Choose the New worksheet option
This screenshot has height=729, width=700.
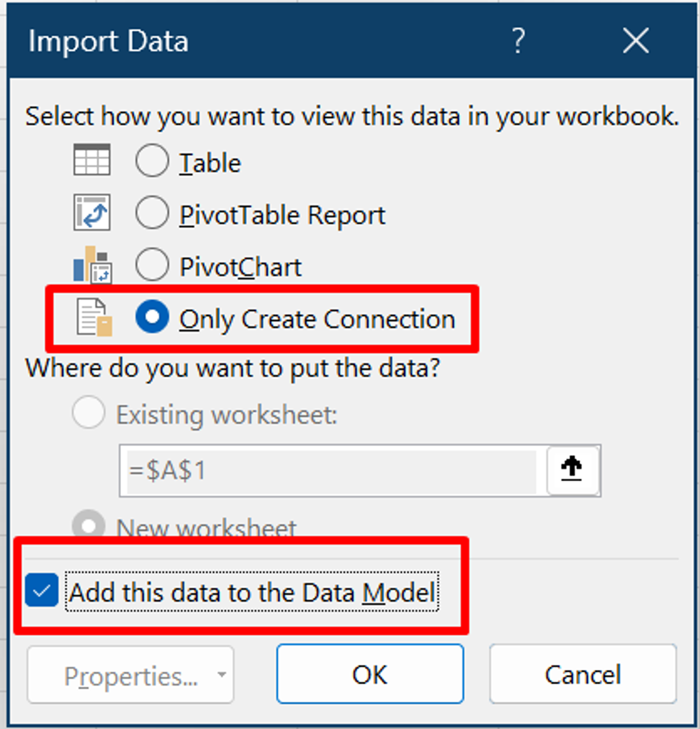[x=87, y=526]
